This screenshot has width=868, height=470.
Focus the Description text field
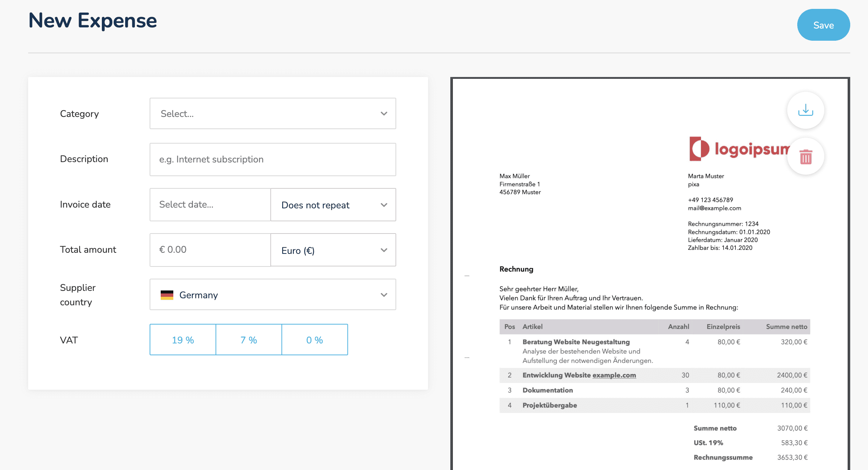click(x=273, y=160)
